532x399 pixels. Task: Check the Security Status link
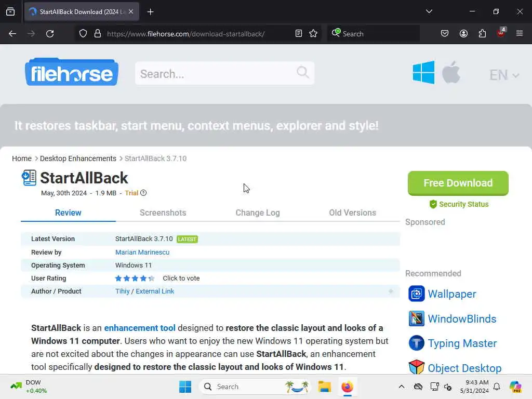tap(459, 204)
